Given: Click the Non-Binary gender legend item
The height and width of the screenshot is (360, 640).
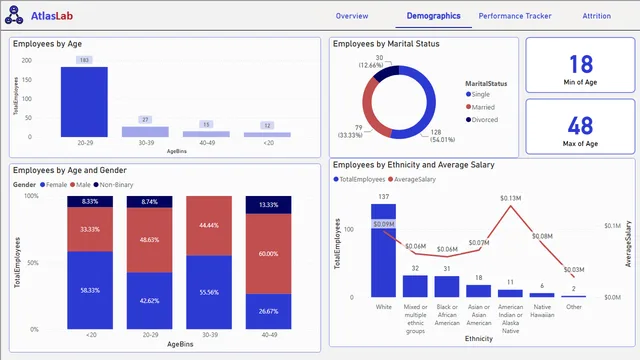Looking at the screenshot, I should point(113,184).
